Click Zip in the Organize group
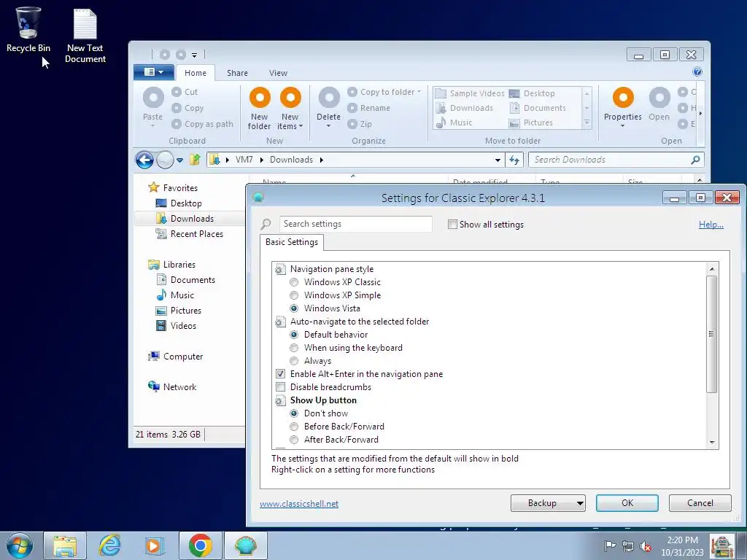This screenshot has height=560, width=747. point(360,124)
